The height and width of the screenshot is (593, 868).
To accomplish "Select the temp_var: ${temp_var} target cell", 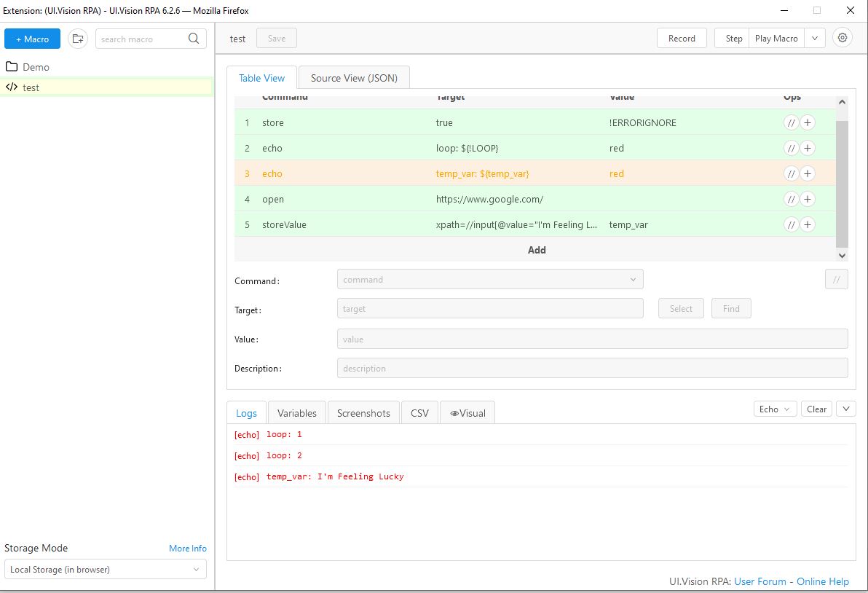I will (x=482, y=174).
